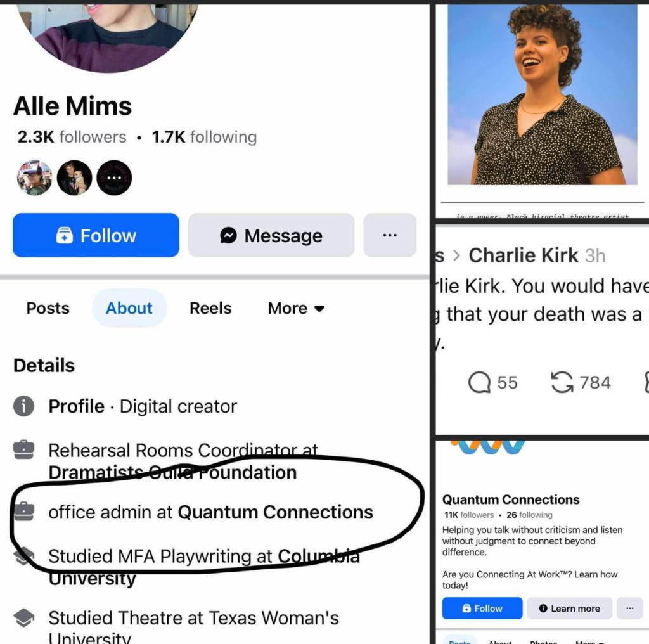Click the Profile info circle icon

point(23,406)
